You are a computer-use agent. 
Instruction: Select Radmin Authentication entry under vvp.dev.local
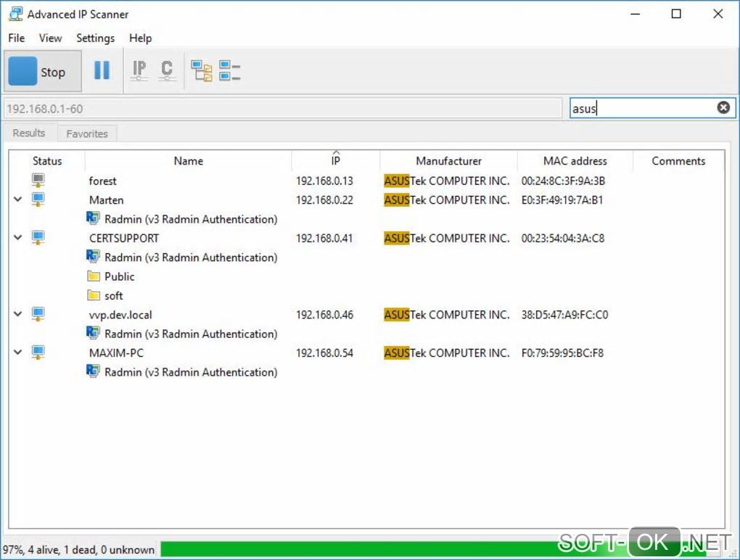pyautogui.click(x=191, y=334)
